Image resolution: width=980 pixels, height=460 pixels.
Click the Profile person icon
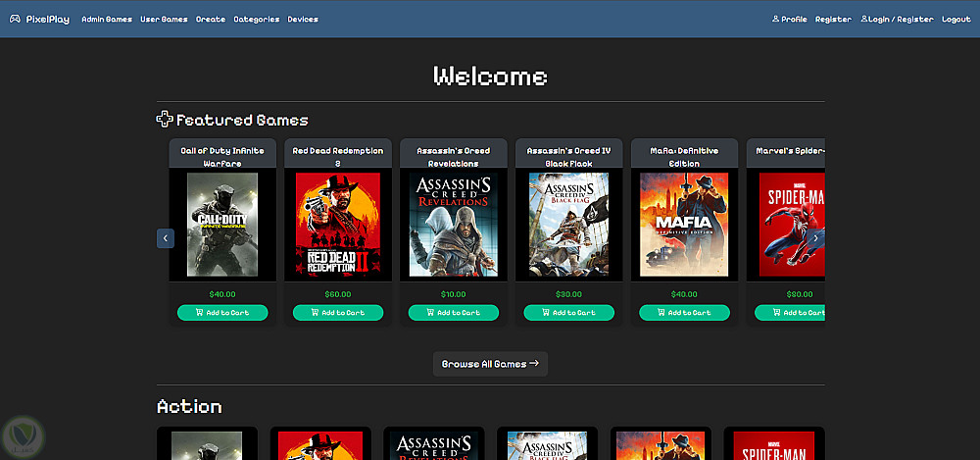pyautogui.click(x=775, y=19)
